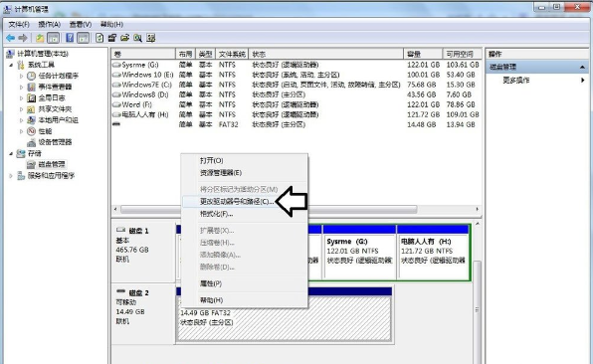Click the magnifier search toolbar icon
Image resolution: width=593 pixels, height=364 pixels.
tap(137, 38)
